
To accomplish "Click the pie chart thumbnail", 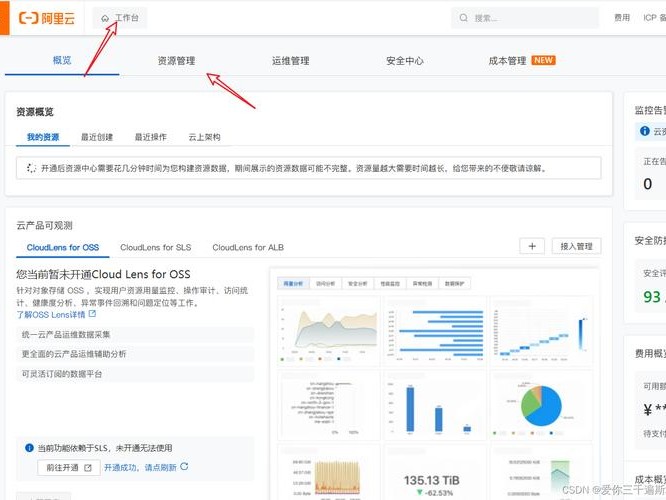I will tap(541, 405).
